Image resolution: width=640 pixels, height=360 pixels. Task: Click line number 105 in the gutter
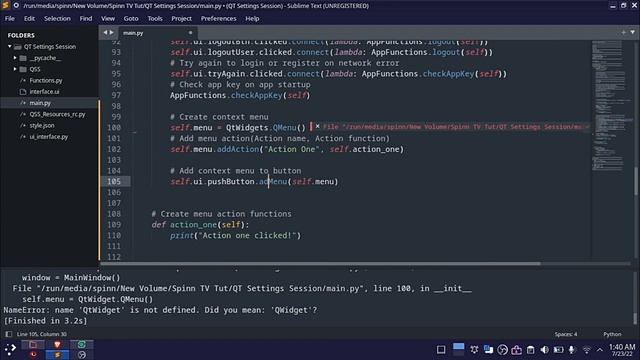114,181
